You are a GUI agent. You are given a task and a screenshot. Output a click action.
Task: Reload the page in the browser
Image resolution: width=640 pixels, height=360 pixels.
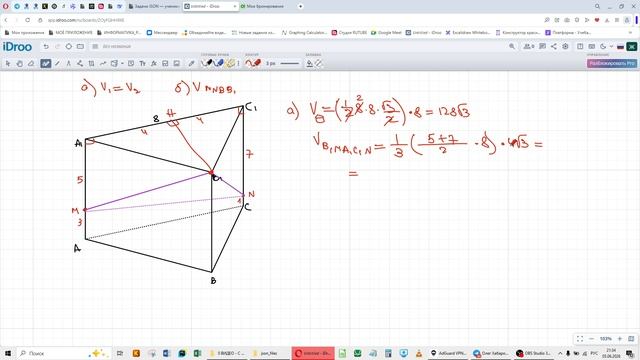(x=28, y=20)
